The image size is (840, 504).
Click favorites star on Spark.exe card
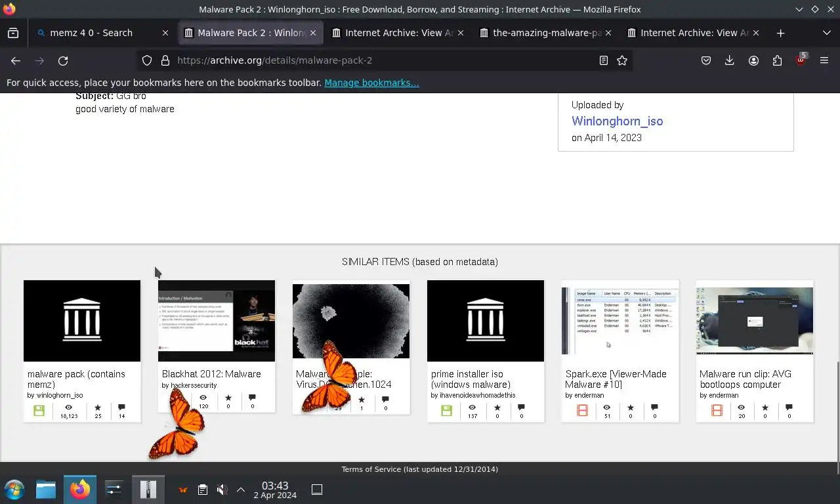(x=631, y=408)
